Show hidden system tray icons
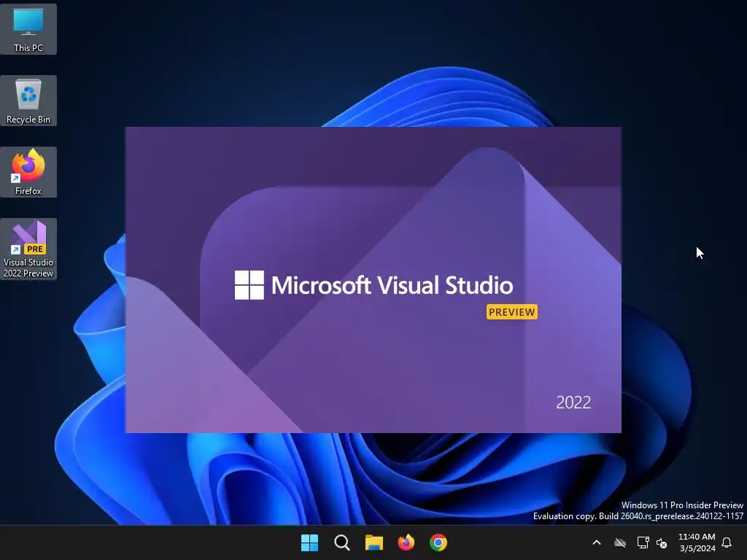Viewport: 747px width, 560px height. [x=597, y=542]
